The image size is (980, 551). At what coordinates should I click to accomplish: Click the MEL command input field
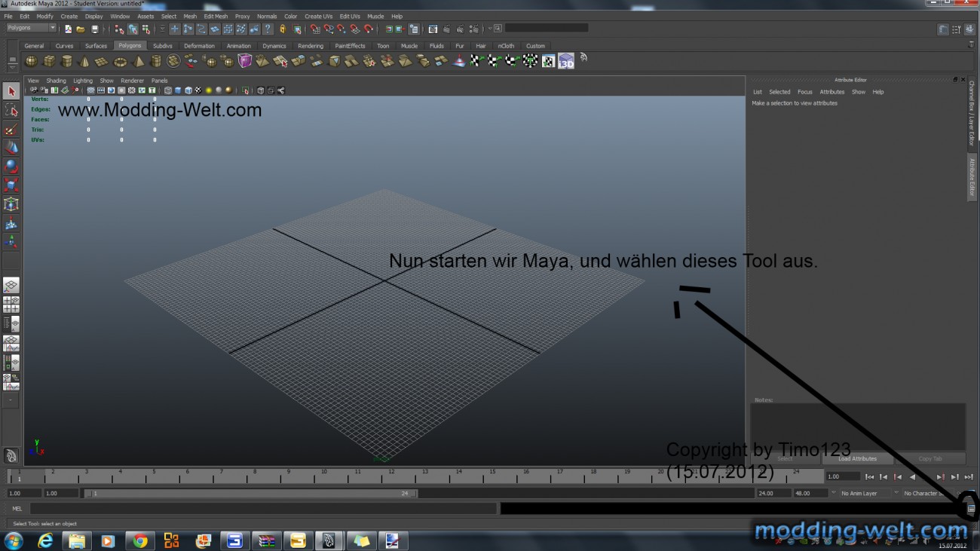pos(263,509)
